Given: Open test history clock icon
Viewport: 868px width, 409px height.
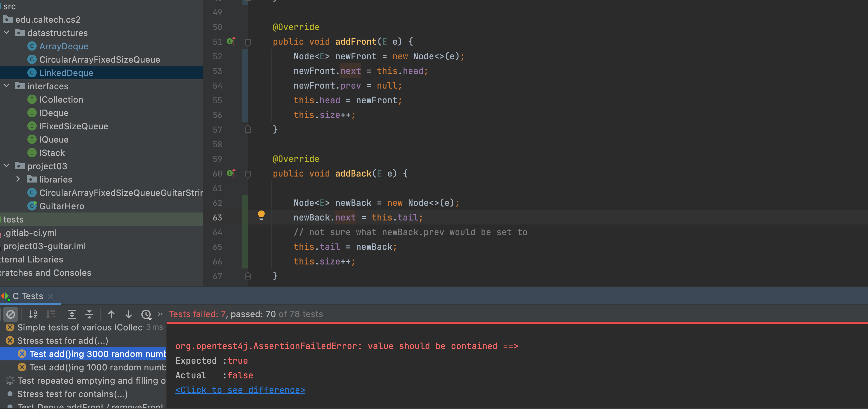Looking at the screenshot, I should [x=146, y=314].
